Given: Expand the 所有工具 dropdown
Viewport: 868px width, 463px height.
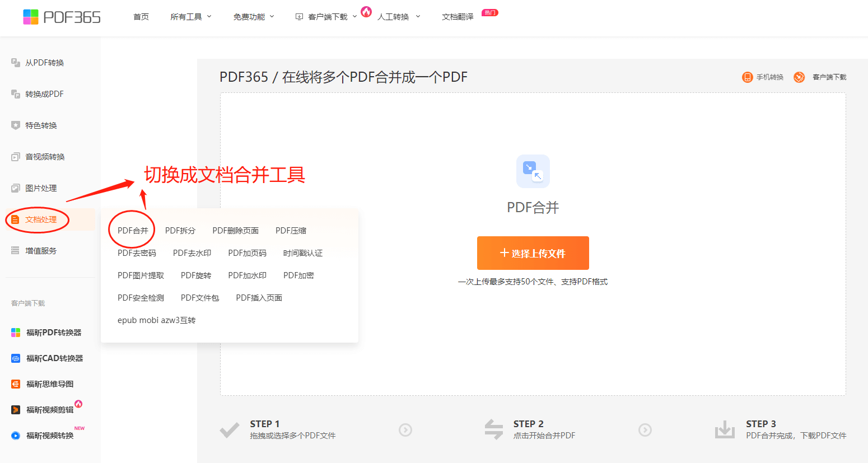Looking at the screenshot, I should tap(187, 17).
